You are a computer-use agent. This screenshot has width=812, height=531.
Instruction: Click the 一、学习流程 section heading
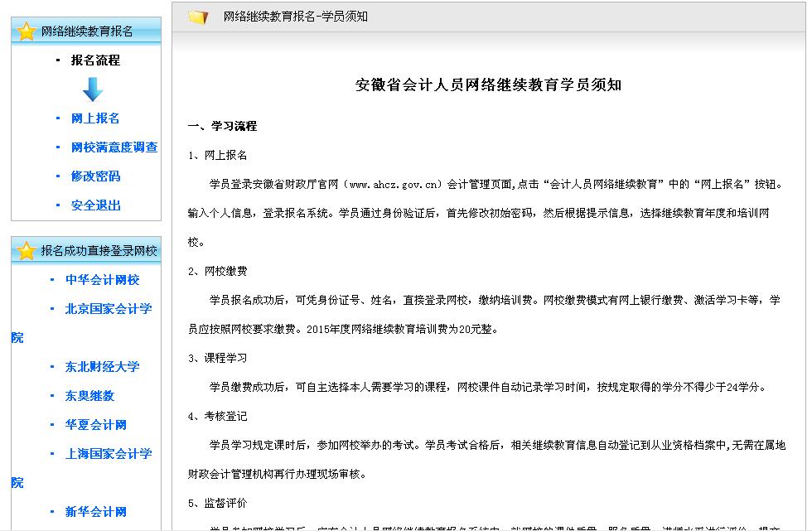(x=222, y=126)
